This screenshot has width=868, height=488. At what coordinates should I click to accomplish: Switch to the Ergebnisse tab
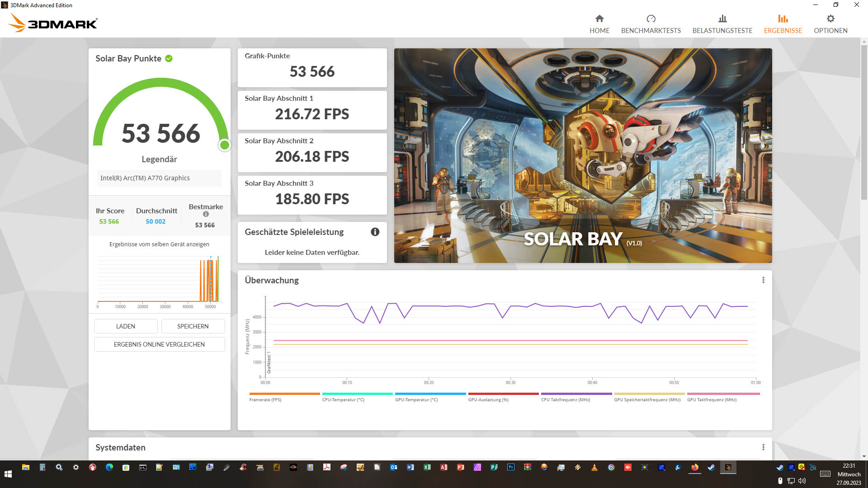click(783, 24)
